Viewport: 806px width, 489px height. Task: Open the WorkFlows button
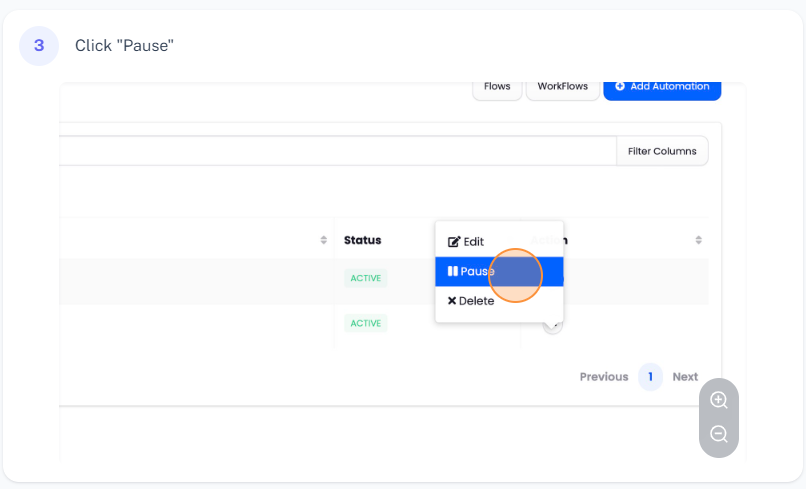(x=562, y=87)
